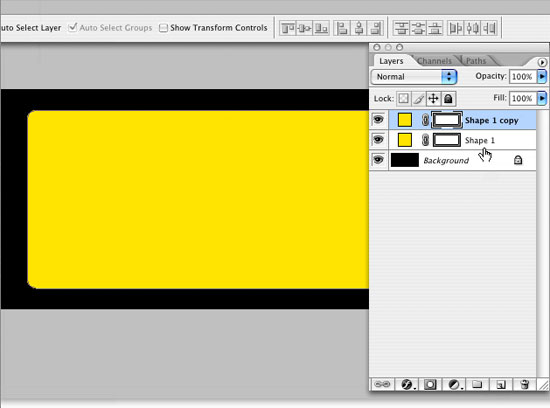Click Distribute horizontal centers icon

click(472, 28)
